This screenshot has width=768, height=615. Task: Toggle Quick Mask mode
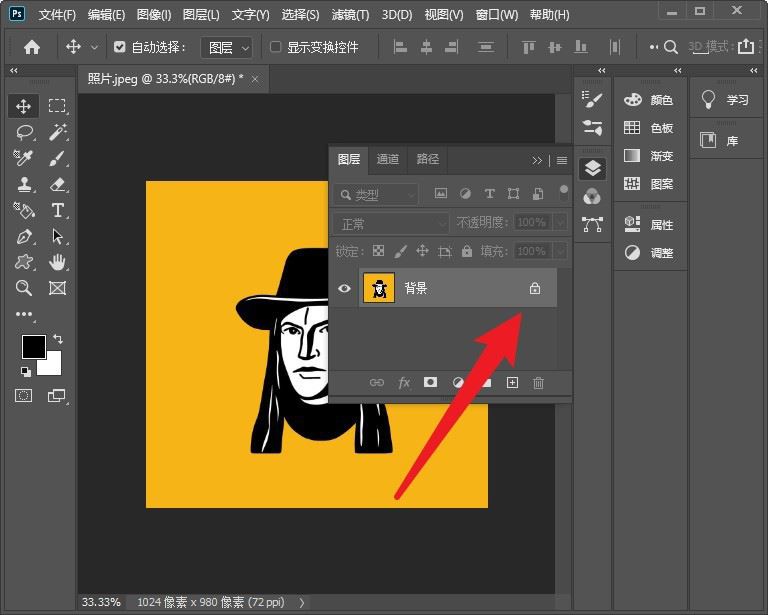(24, 396)
